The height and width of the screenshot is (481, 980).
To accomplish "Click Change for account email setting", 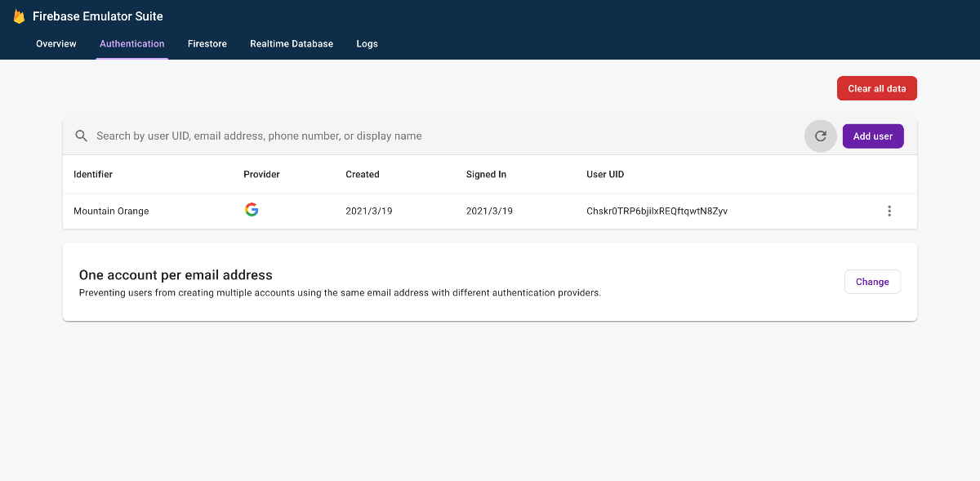I will [872, 282].
